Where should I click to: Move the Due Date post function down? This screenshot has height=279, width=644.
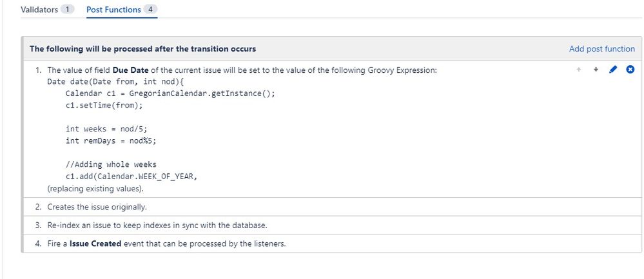596,70
